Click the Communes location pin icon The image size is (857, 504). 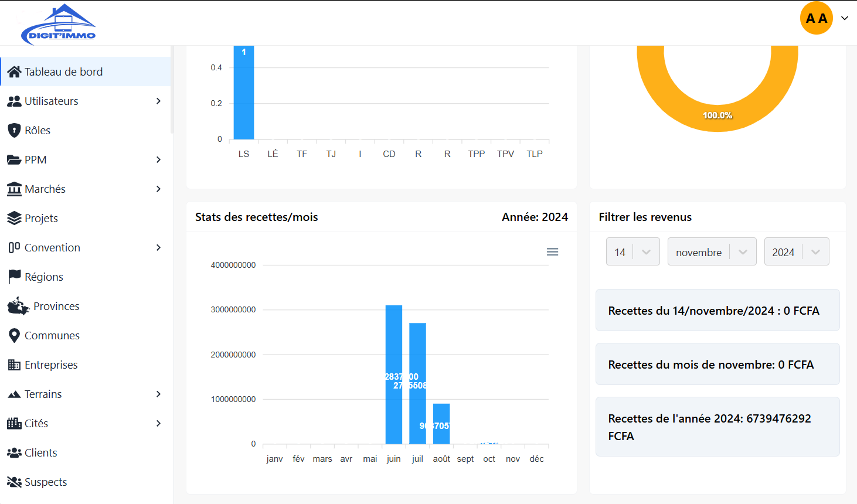[x=14, y=335]
